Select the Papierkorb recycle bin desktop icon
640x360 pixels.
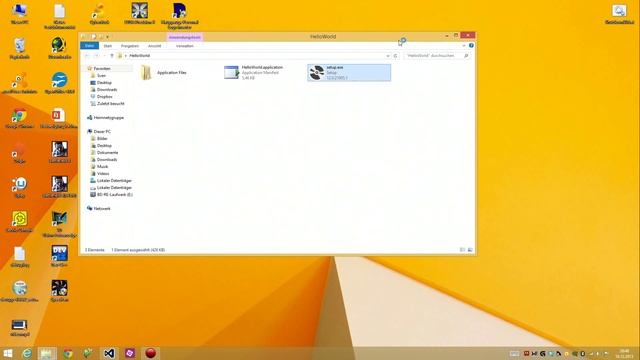tap(19, 49)
